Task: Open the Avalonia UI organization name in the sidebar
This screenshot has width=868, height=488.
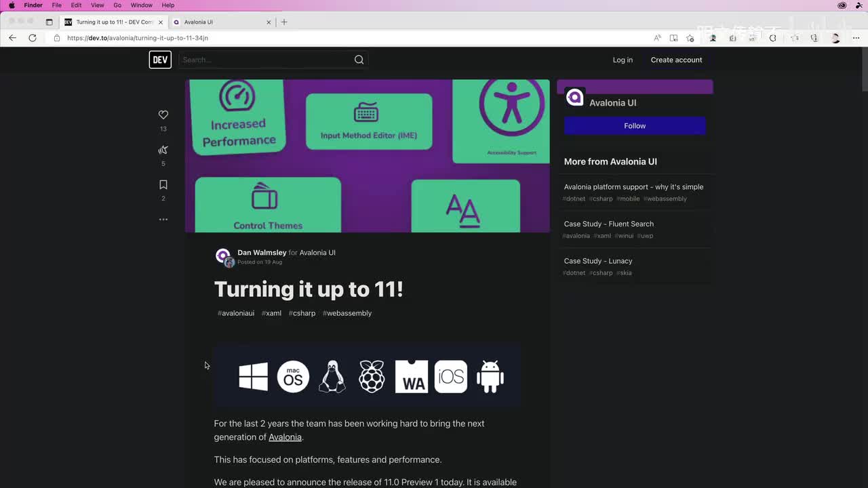Action: coord(612,103)
